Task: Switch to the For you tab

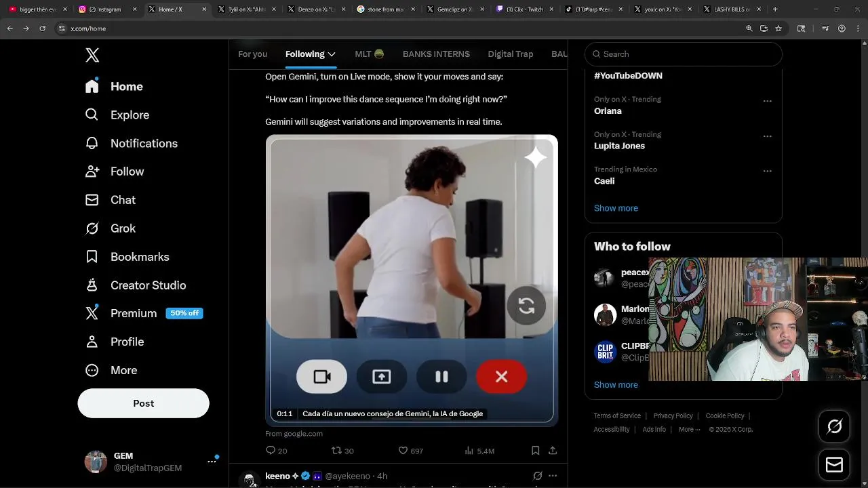Action: [x=252, y=54]
